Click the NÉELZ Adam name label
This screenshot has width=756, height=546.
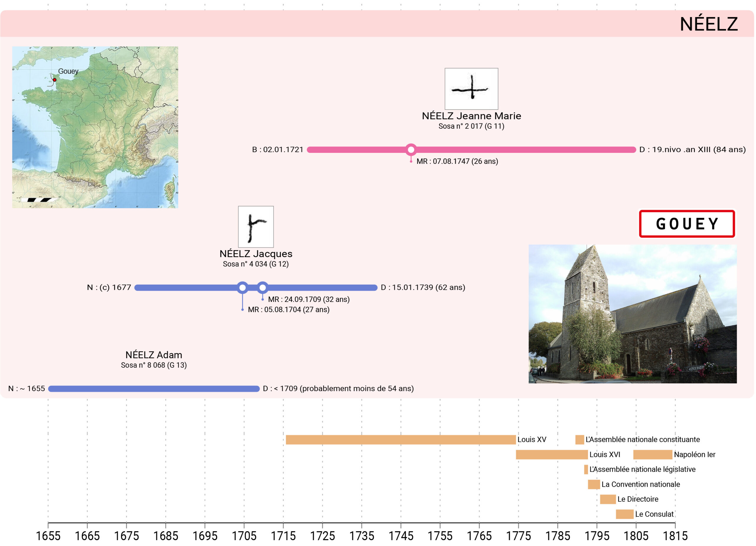154,355
